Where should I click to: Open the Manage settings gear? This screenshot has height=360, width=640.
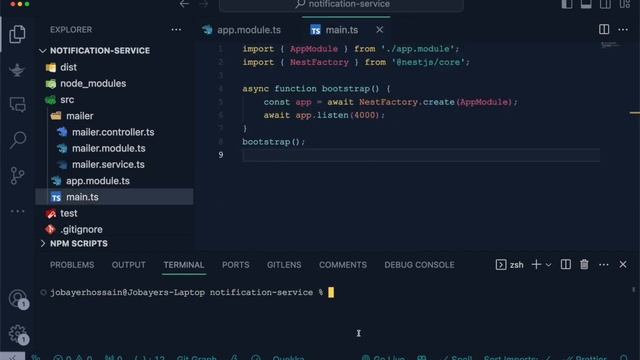[x=18, y=334]
